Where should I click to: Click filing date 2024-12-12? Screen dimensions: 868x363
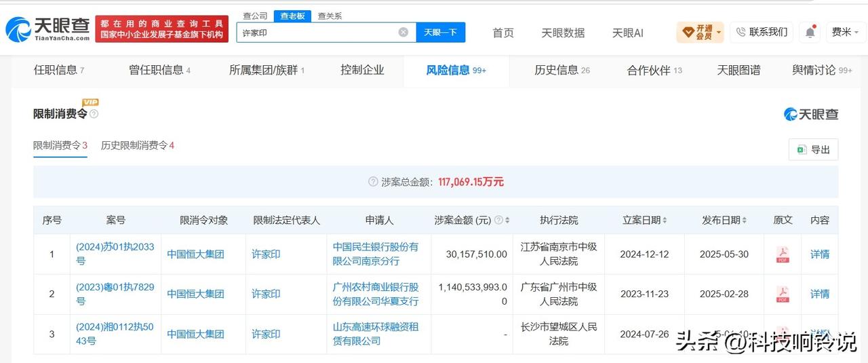[644, 254]
